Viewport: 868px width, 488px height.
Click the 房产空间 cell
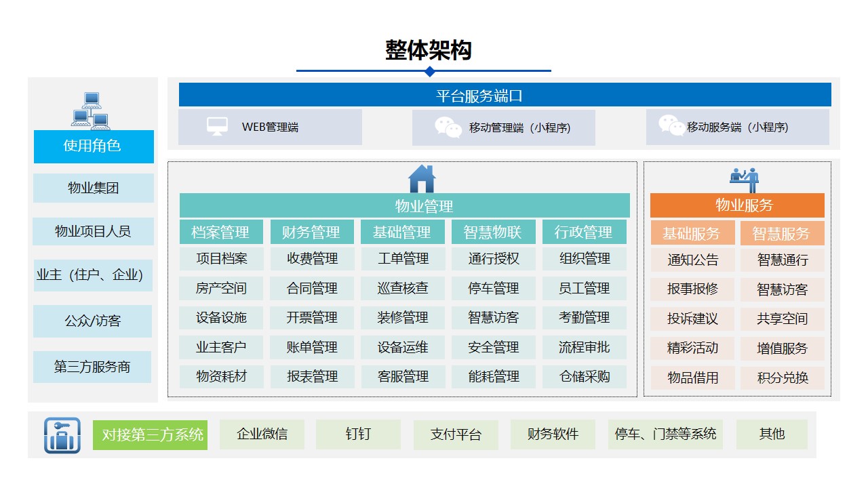221,288
